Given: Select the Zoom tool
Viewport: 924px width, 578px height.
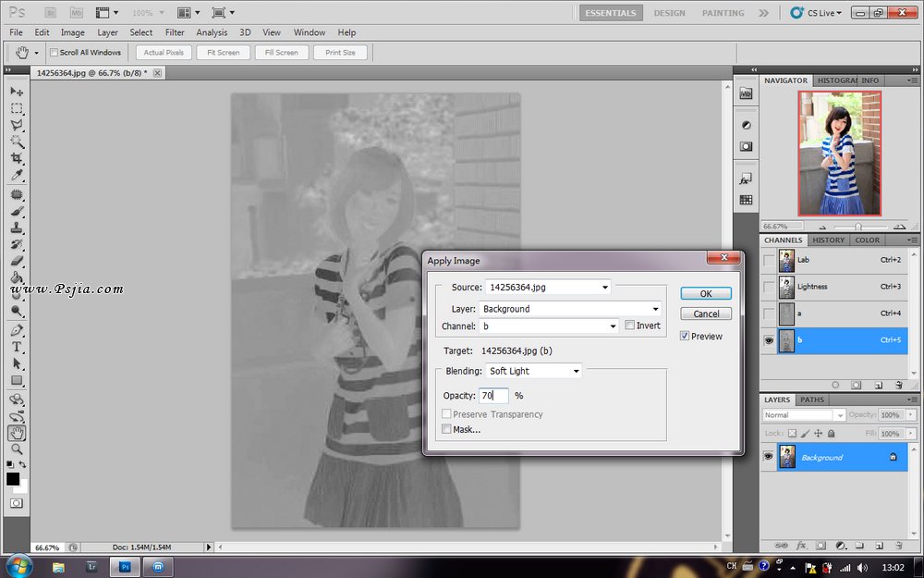Looking at the screenshot, I should point(17,449).
